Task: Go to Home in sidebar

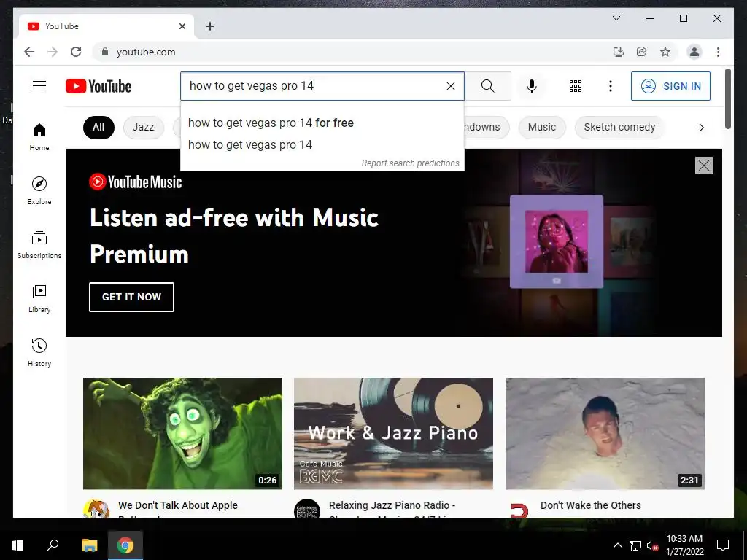Action: [39, 137]
